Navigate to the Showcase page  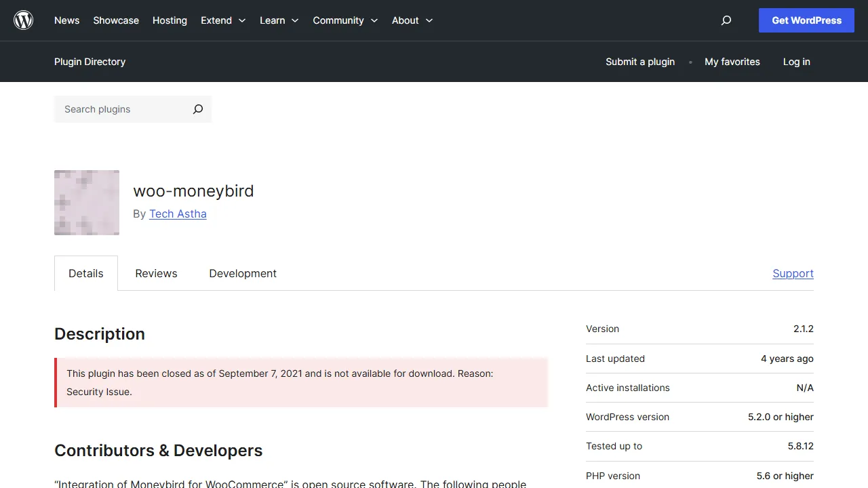coord(115,20)
